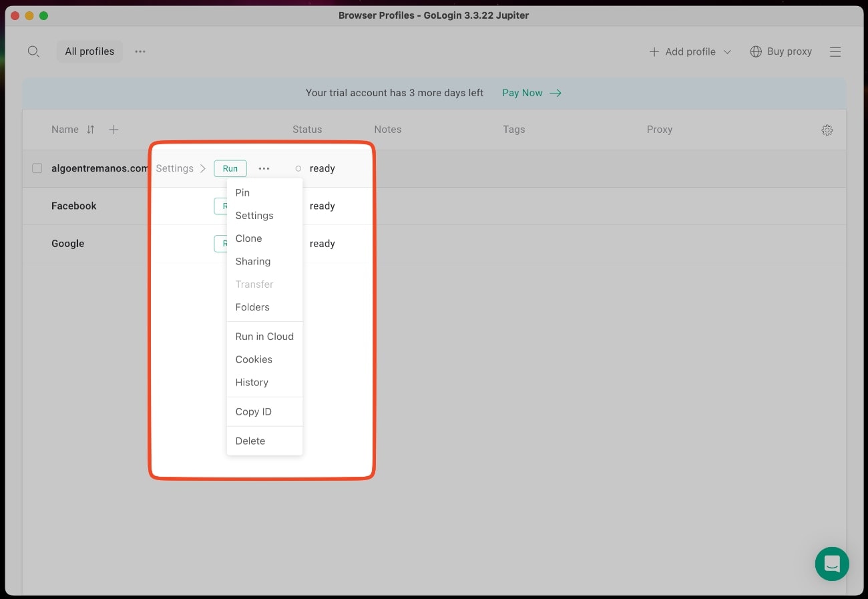Image resolution: width=868 pixels, height=599 pixels.
Task: Select Cookies from the context menu
Action: click(264, 359)
